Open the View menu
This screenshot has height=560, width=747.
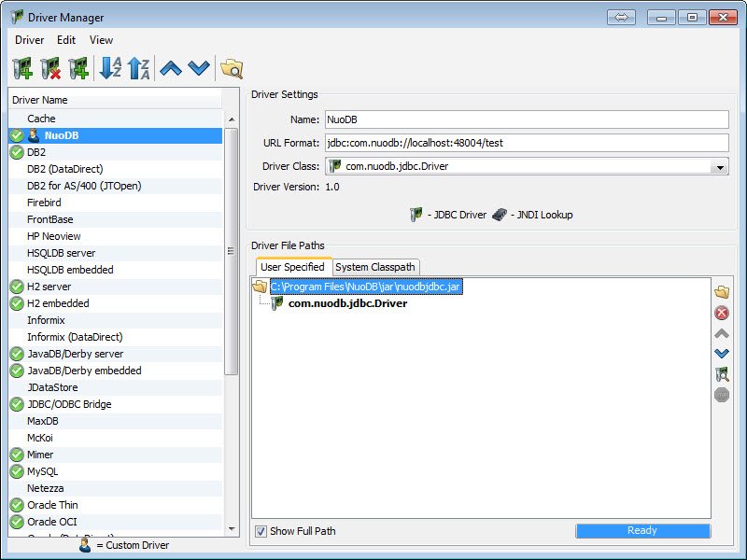(101, 40)
